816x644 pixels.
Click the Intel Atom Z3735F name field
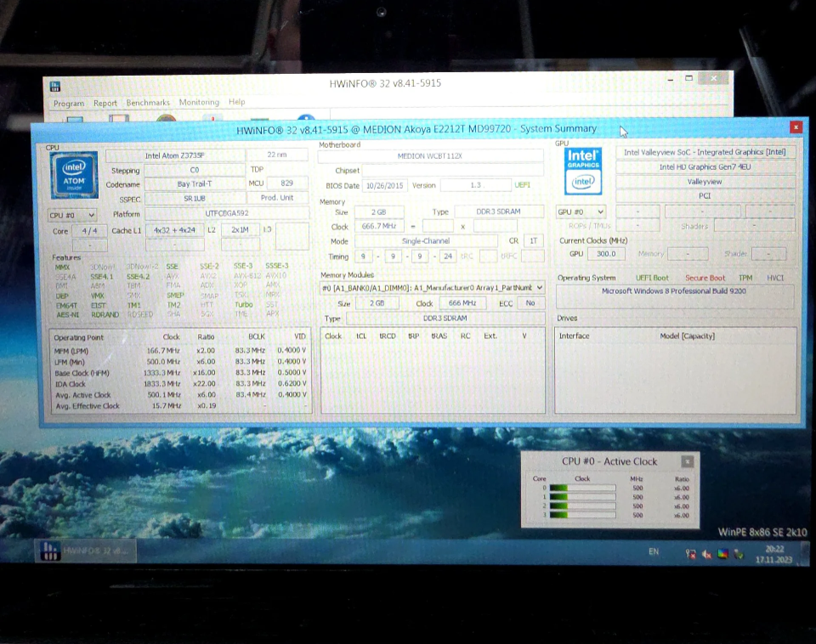pos(175,155)
